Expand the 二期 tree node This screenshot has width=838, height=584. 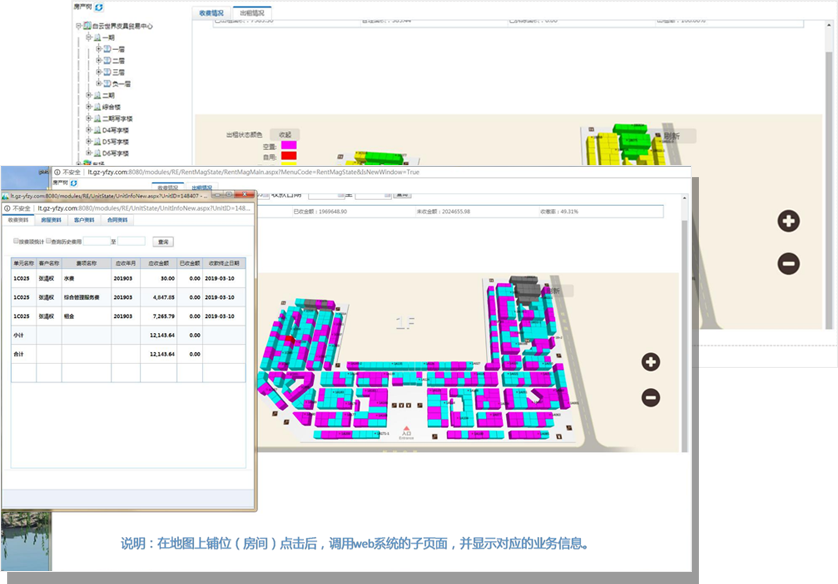[x=88, y=95]
